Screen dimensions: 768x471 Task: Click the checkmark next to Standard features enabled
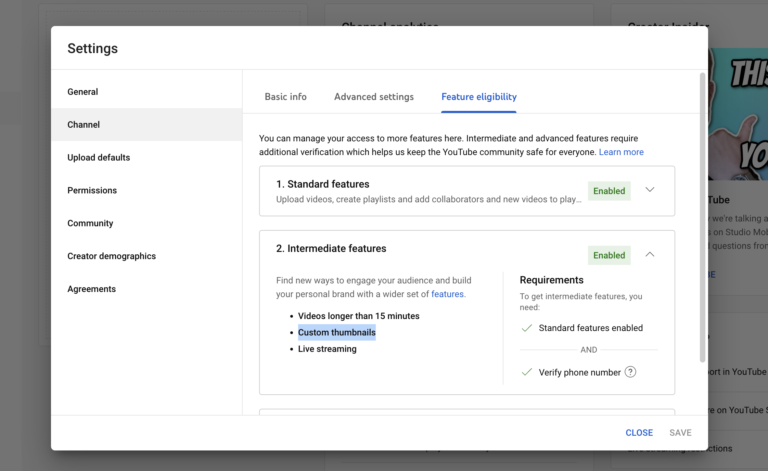(x=527, y=328)
